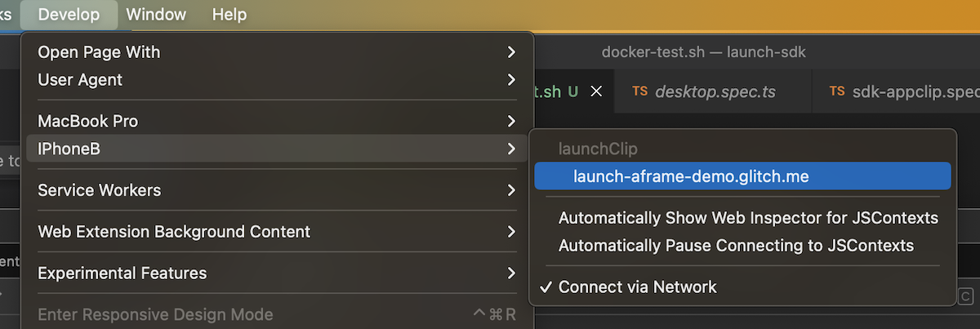This screenshot has width=980, height=329.
Task: Click the chevron beside MacBook Pro
Action: pyautogui.click(x=511, y=121)
